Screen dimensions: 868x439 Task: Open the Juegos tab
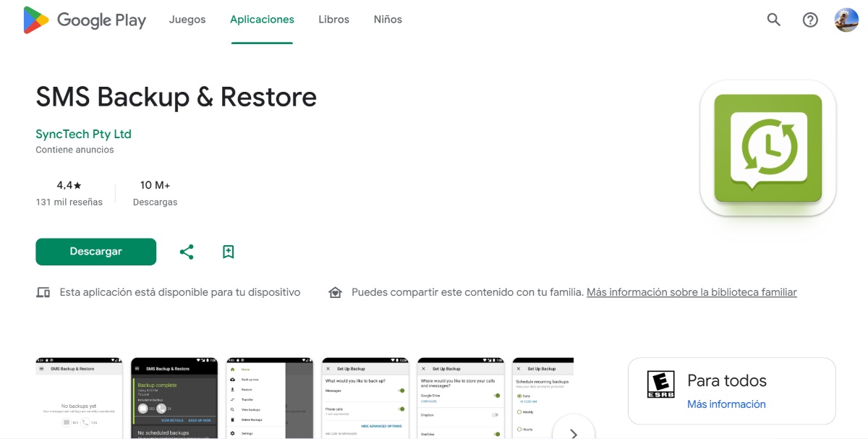187,20
